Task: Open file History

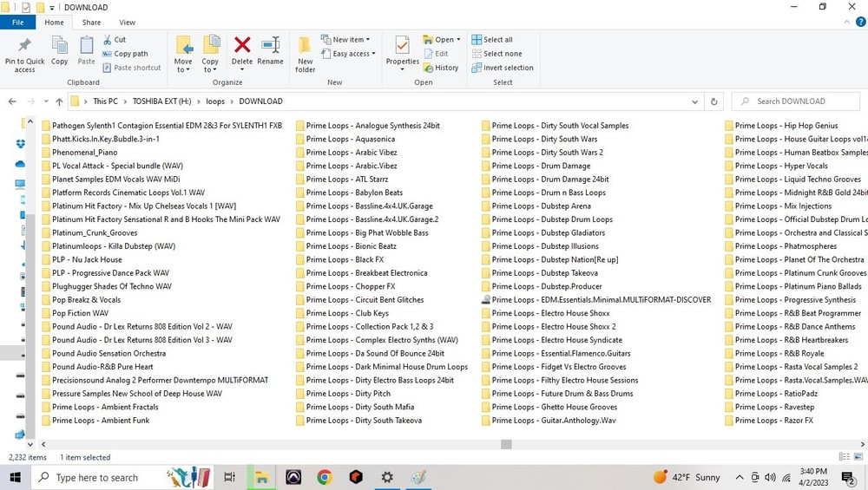Action: 441,68
